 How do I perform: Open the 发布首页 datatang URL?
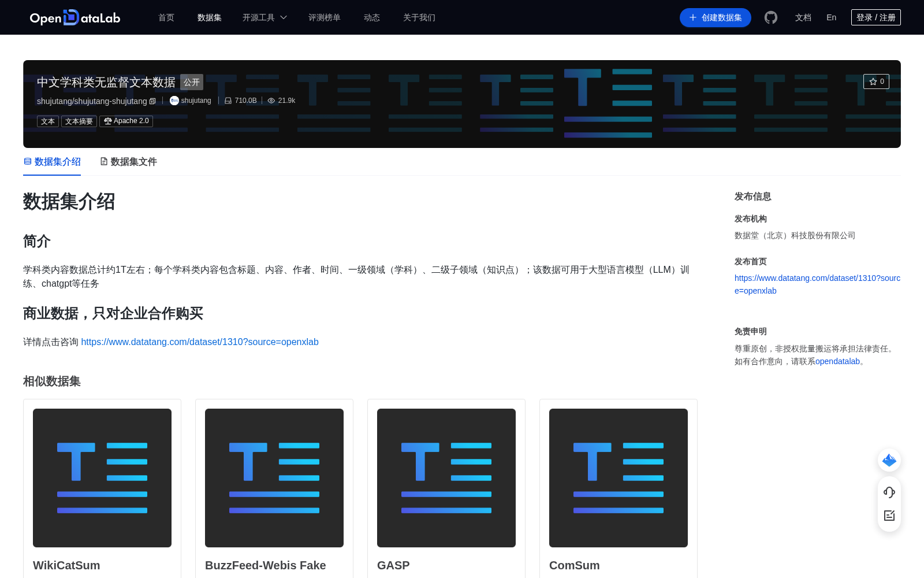tap(817, 284)
